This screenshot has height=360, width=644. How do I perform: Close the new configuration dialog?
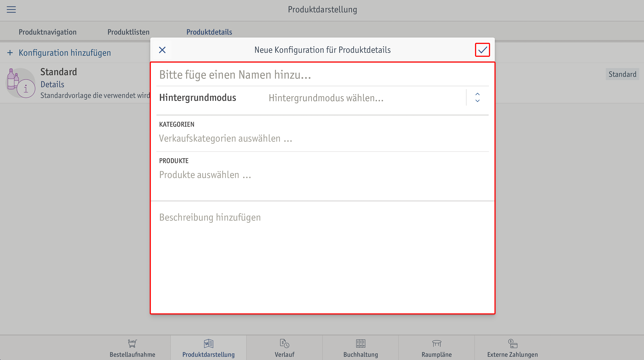click(x=162, y=50)
